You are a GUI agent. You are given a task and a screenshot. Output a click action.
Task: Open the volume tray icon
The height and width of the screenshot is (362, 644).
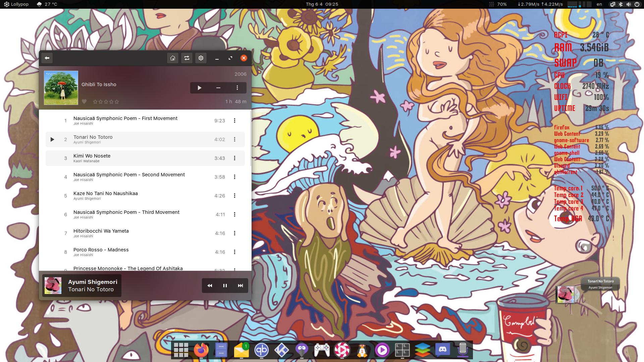(629, 4)
